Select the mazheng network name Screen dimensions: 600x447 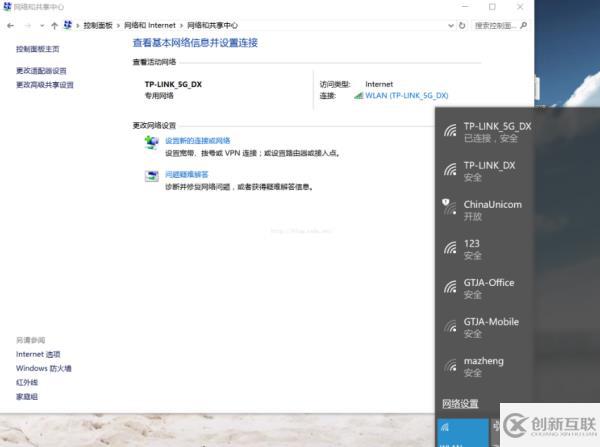pos(484,361)
